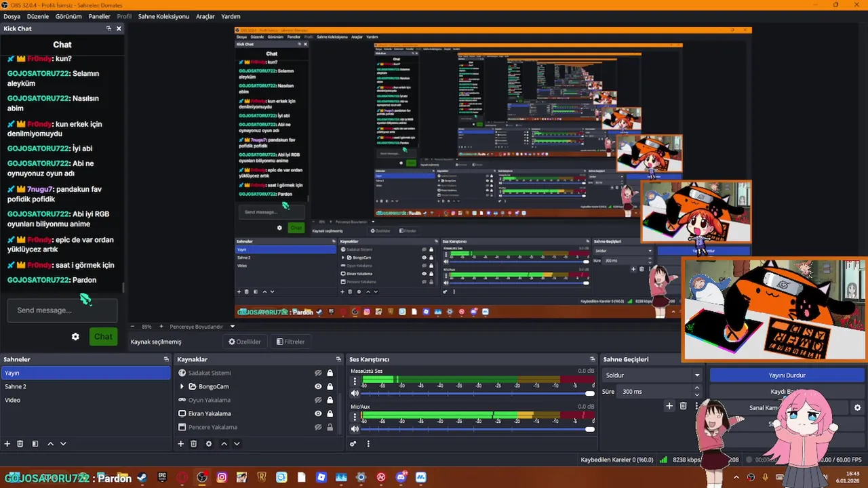Open Mic/Aux three-dot options menu
The image size is (868, 488).
coord(355,417)
